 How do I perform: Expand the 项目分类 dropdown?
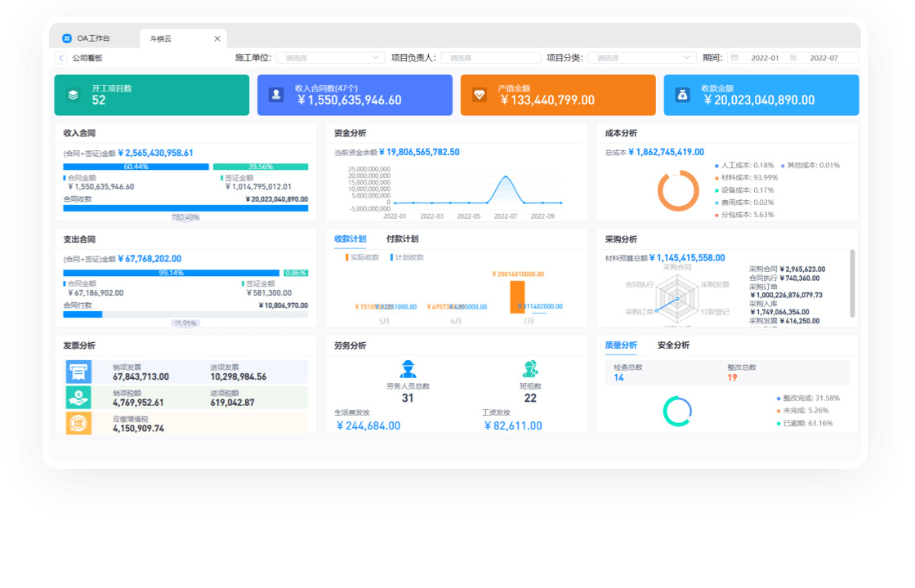[641, 58]
